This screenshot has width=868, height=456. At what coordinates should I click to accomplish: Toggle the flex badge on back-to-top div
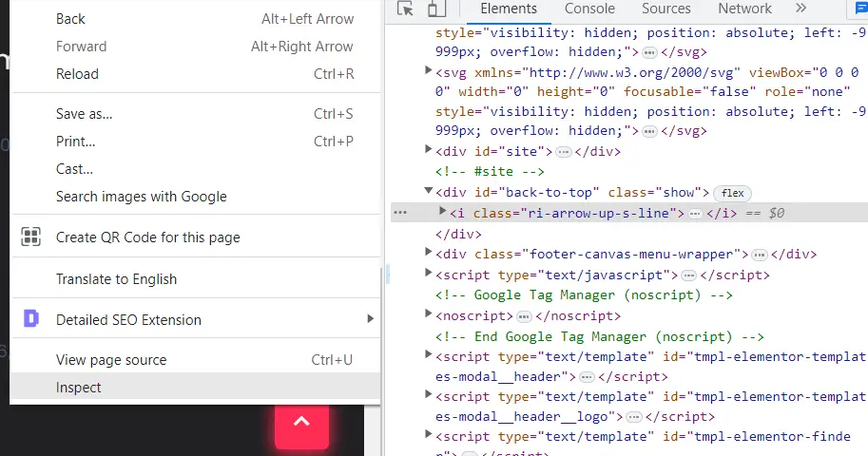pos(732,193)
